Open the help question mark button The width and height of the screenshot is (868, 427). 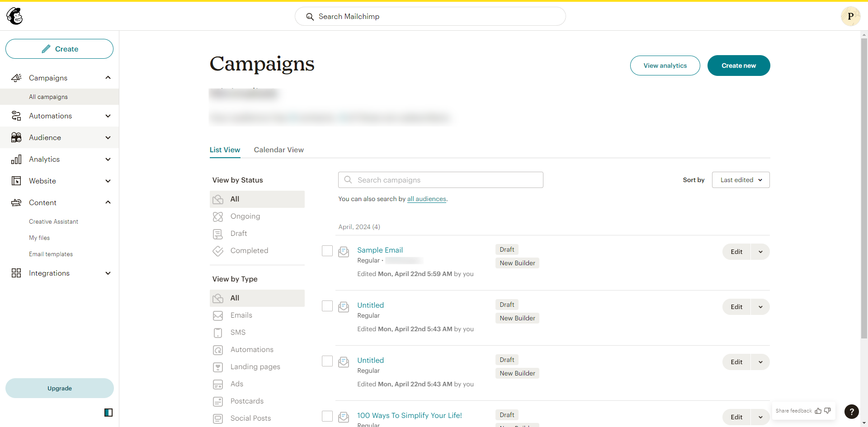[852, 411]
